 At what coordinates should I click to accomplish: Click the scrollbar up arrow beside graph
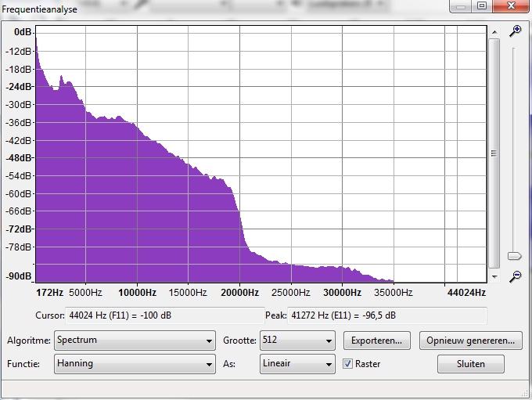pyautogui.click(x=494, y=32)
